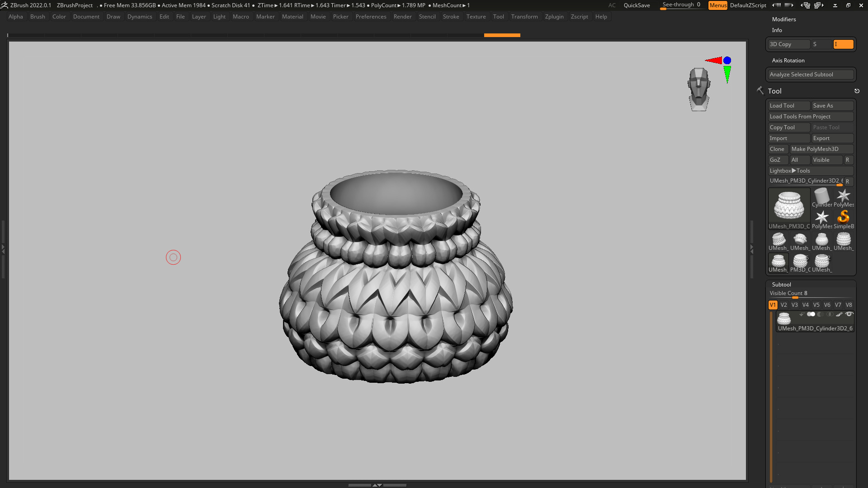Open the Zplugin menu
Viewport: 868px width, 488px height.
click(554, 17)
